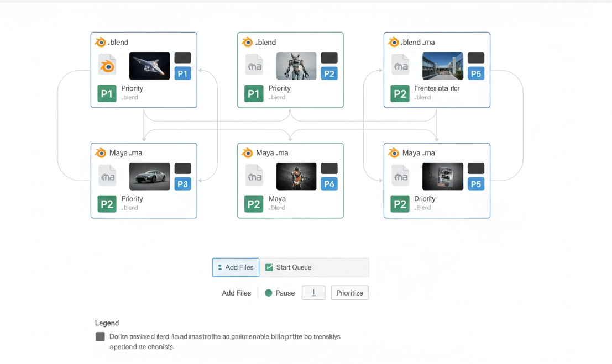The width and height of the screenshot is (612, 364).
Task: Select the green P1 badge on the spaceship card
Action: tap(107, 93)
